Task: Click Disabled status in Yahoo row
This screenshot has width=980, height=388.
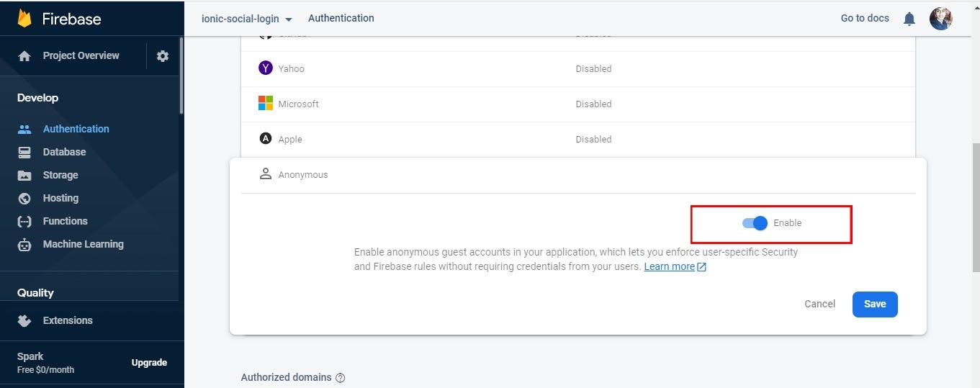Action: pyautogui.click(x=593, y=69)
